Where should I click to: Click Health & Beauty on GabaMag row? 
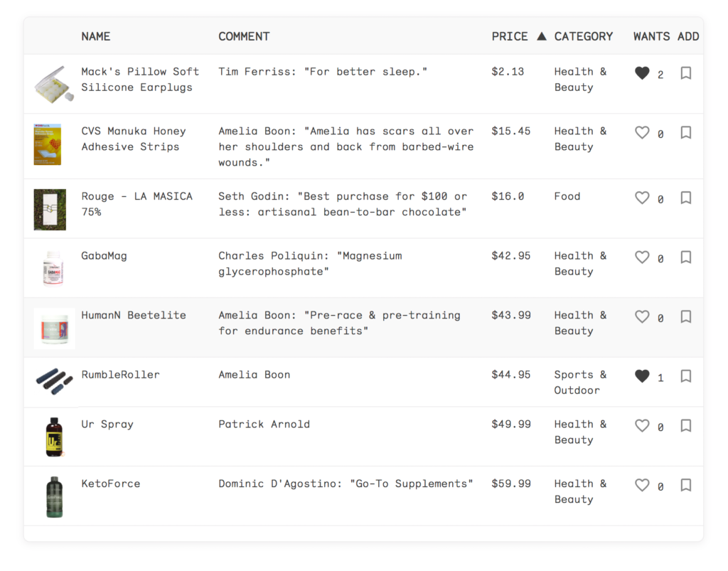(580, 264)
